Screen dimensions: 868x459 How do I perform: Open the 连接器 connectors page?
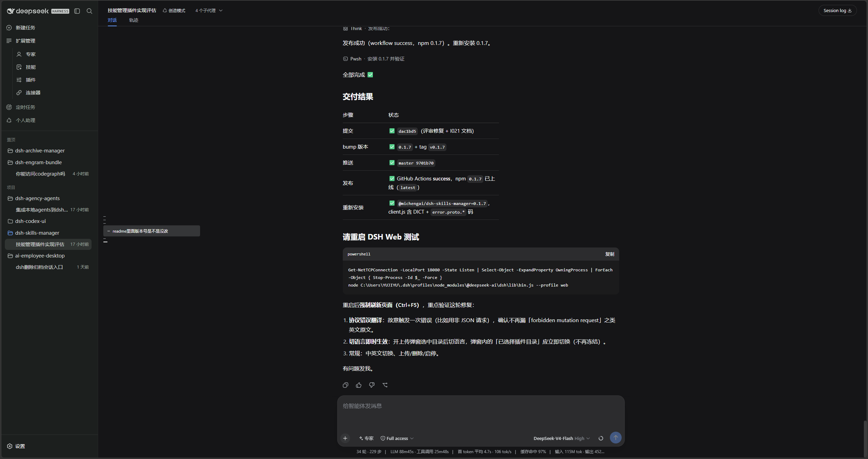point(33,93)
